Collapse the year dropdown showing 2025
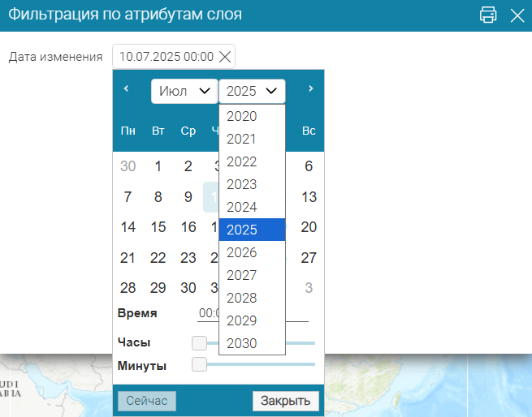The height and width of the screenshot is (417, 532). [252, 91]
